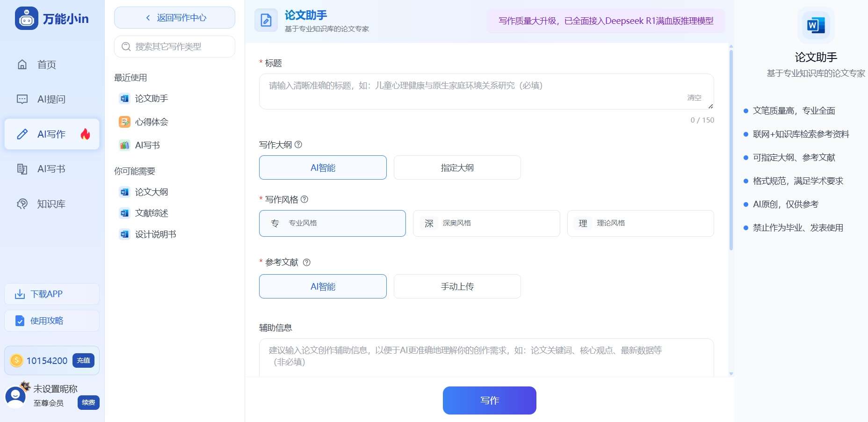Click the 万能小in robot logo icon

[x=27, y=19]
